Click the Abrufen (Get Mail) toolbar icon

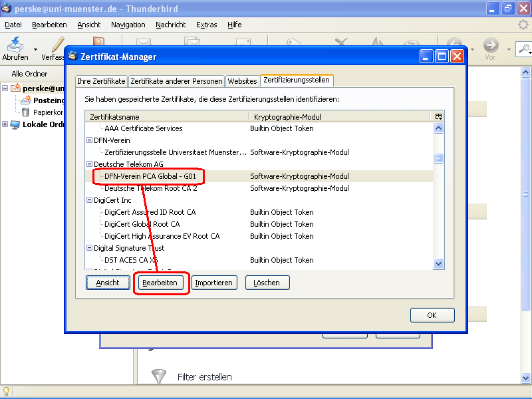(14, 45)
